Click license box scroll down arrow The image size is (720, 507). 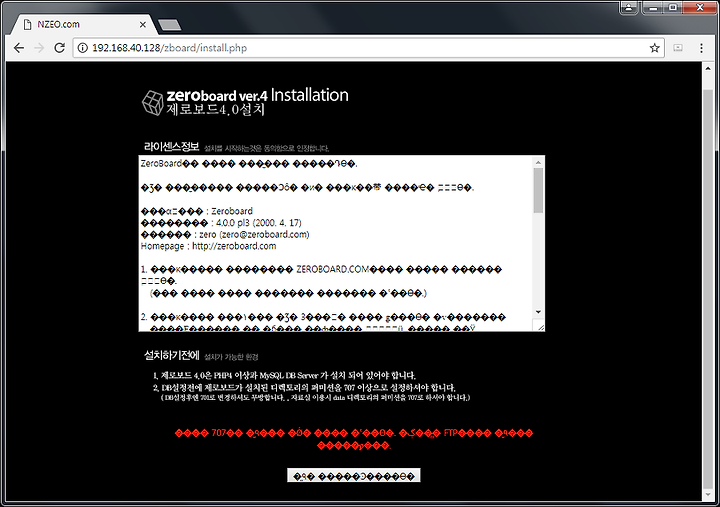tap(538, 312)
